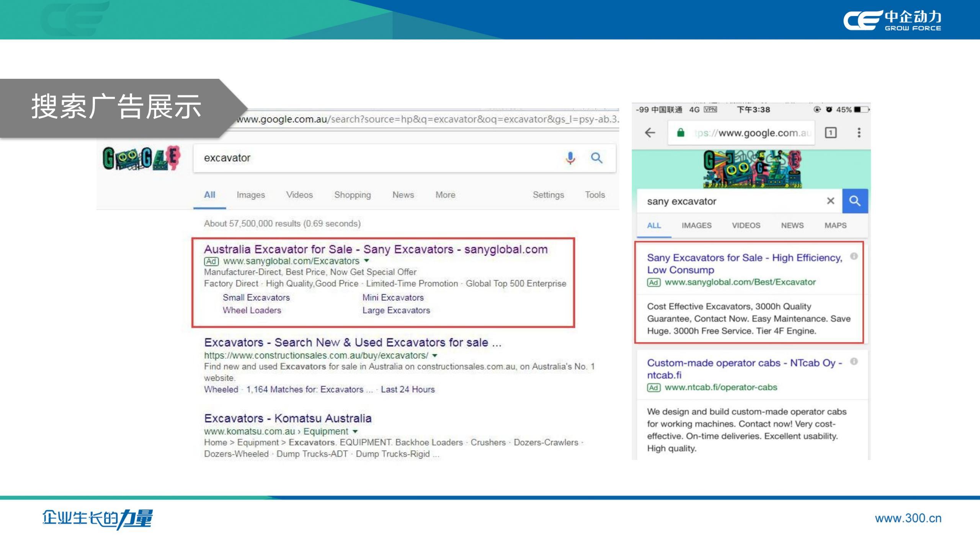
Task: Open Custom-made operator cabs NTcab ad
Action: click(745, 369)
